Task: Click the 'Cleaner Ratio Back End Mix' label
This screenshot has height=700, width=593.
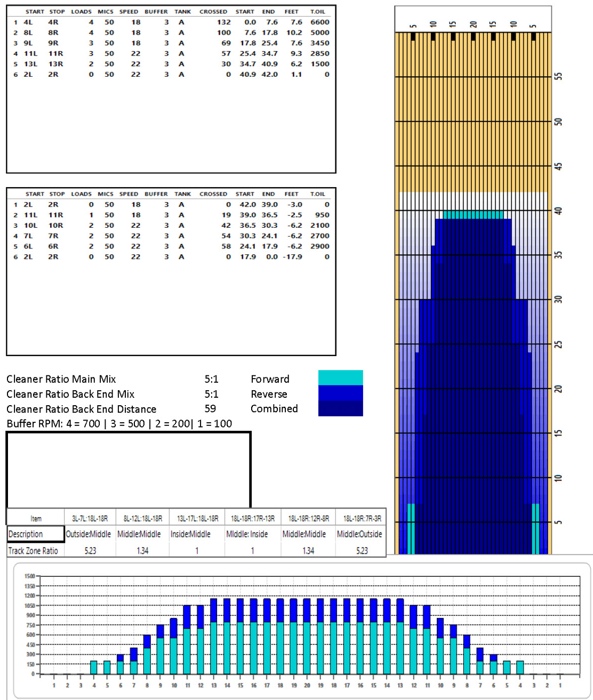Action: coord(70,394)
